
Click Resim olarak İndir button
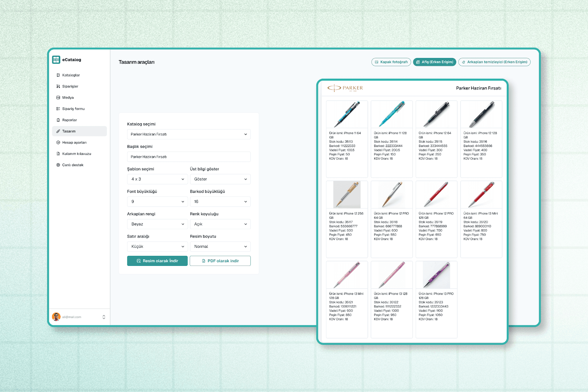[157, 261]
